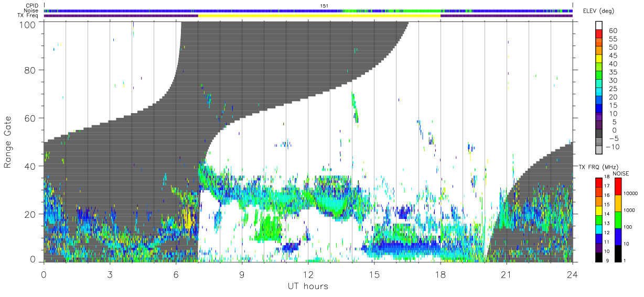
Task: Click the x-axis tick label '21'
Action: click(x=506, y=274)
